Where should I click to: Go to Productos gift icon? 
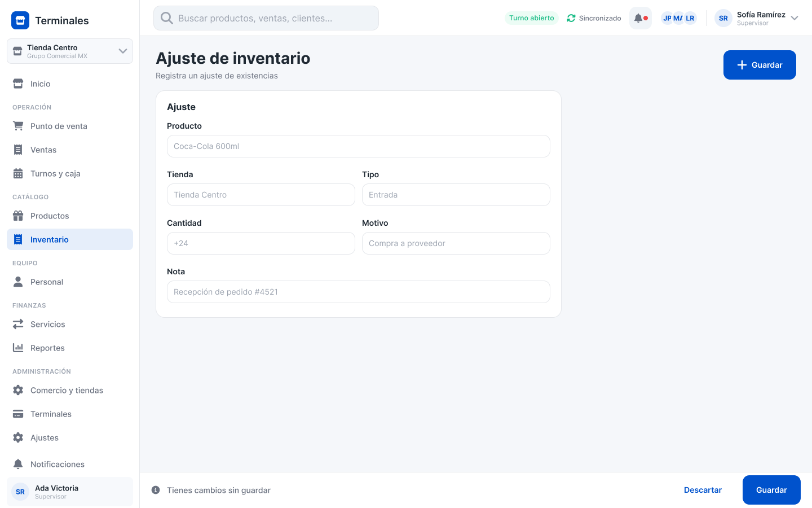[18, 216]
